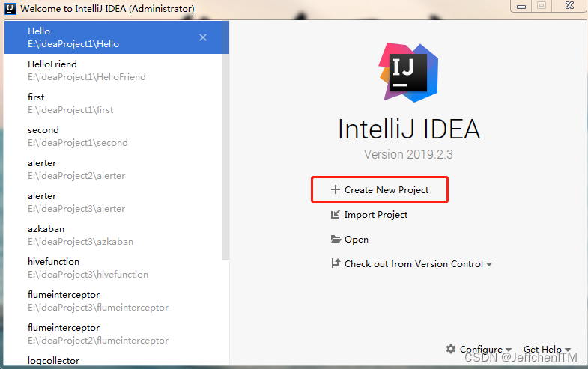The image size is (588, 369).
Task: Click the Import Project arrow icon
Action: click(x=336, y=214)
